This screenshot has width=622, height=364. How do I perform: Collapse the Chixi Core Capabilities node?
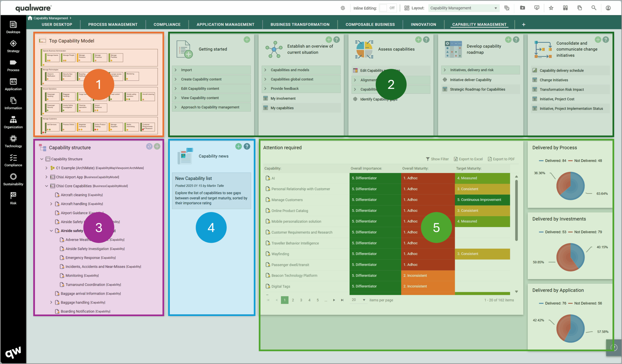(46, 186)
